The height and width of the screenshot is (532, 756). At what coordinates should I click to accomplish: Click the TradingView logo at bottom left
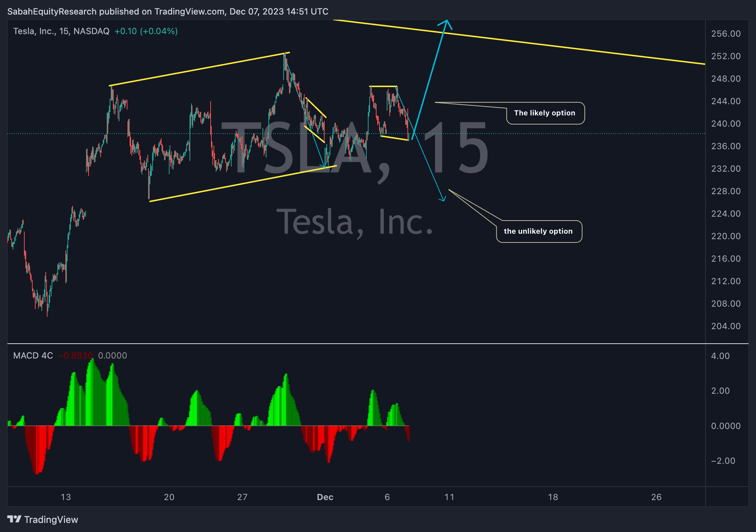(42, 519)
